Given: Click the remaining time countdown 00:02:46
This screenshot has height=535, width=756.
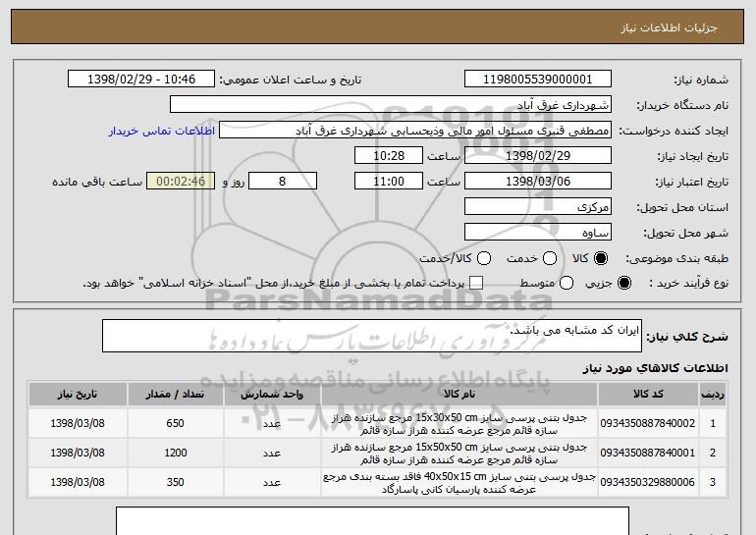Looking at the screenshot, I should click(181, 182).
